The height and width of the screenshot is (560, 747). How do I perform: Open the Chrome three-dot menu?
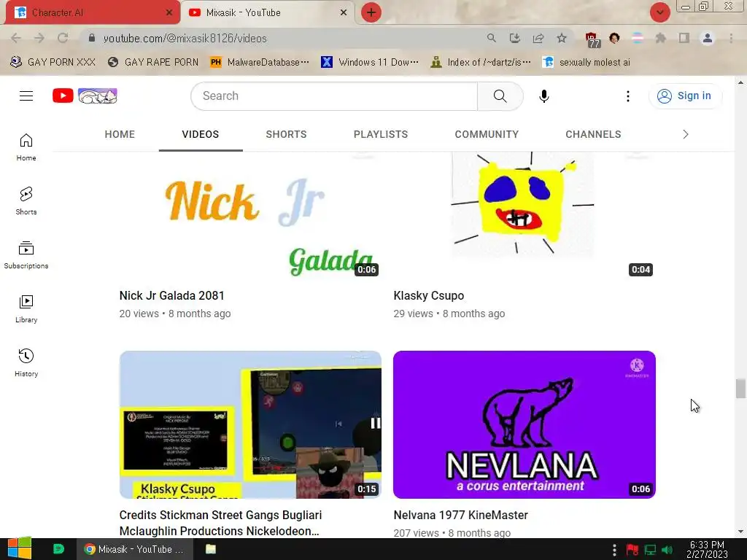731,38
